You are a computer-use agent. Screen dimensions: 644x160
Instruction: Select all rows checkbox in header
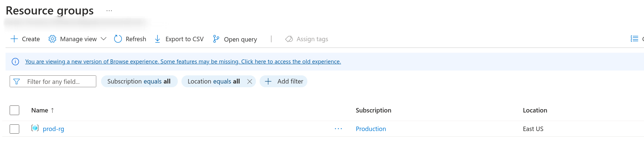coord(14,110)
